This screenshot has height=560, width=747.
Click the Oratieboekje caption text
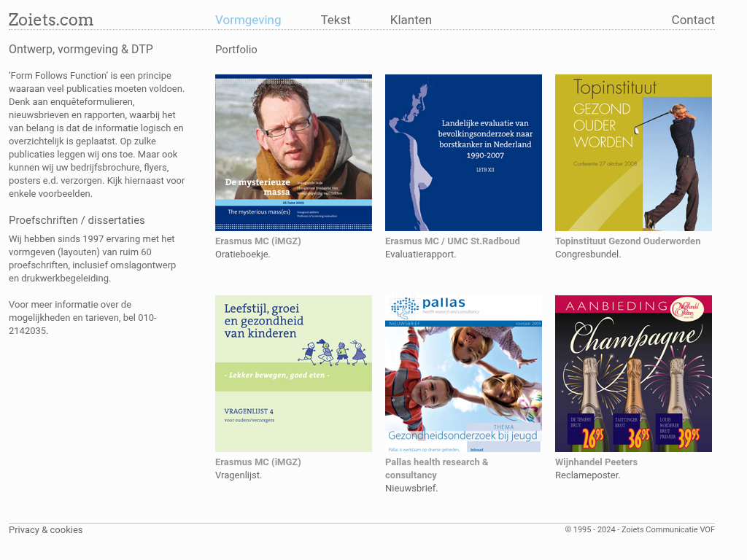click(x=243, y=254)
